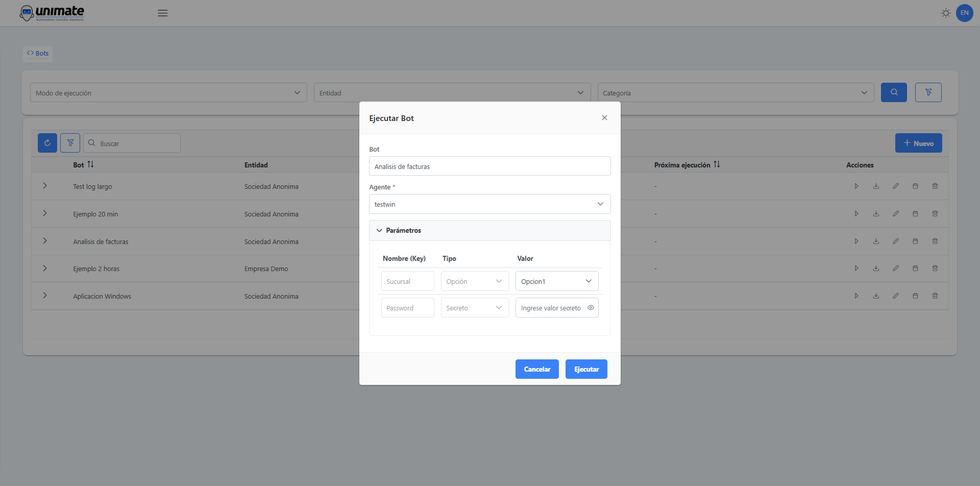Run the "Test log largo" bot
The width and height of the screenshot is (980, 486).
coord(857,186)
